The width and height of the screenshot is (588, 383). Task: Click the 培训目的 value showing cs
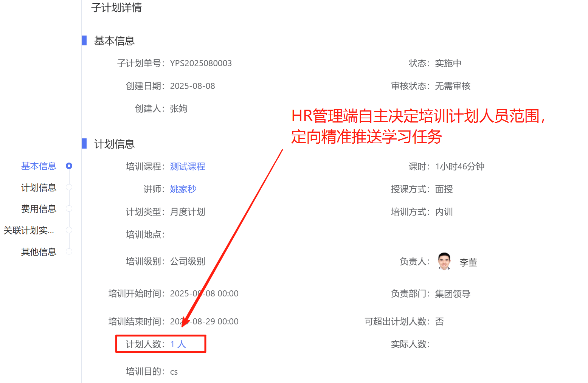(174, 371)
